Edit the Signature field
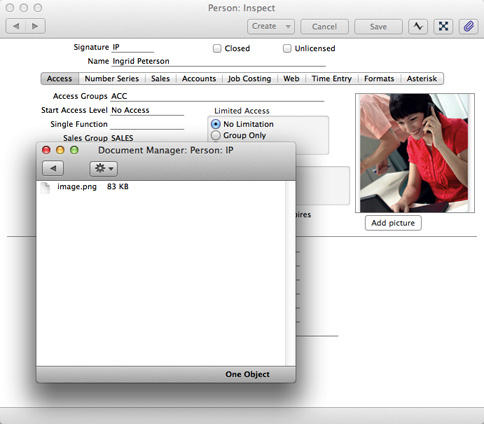484x424 pixels. (x=132, y=47)
